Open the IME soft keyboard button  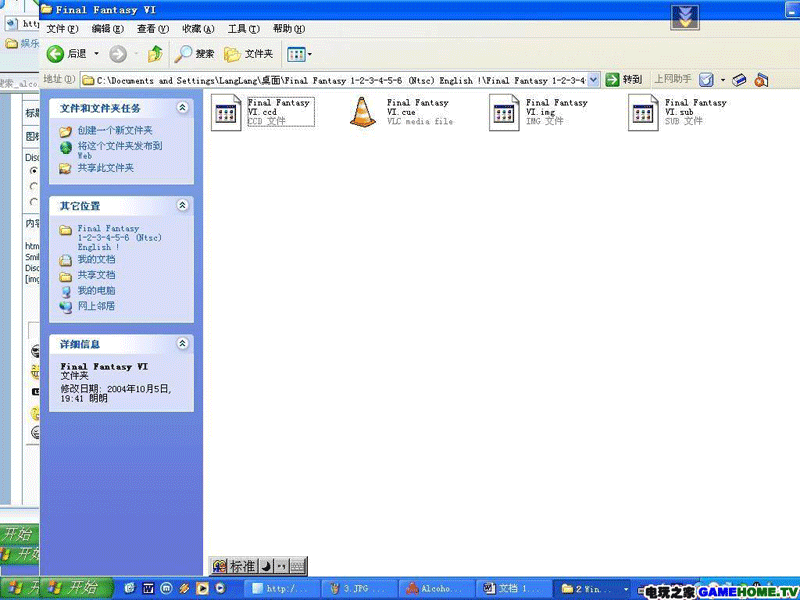click(x=297, y=566)
